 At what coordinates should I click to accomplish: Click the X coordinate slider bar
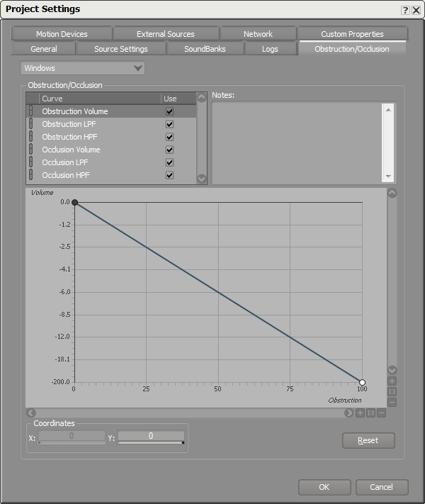(x=72, y=442)
